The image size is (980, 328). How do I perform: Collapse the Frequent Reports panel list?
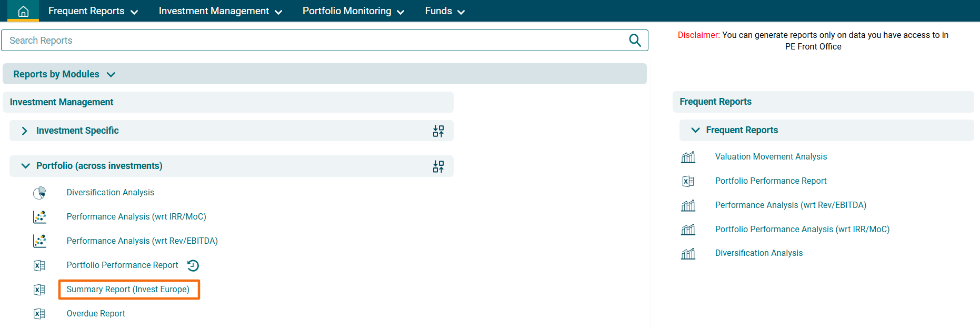point(695,130)
